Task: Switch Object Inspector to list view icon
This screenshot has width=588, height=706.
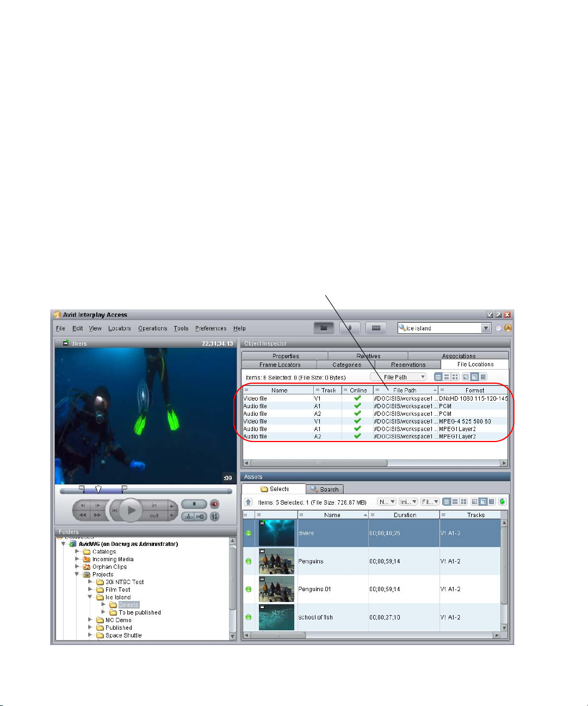Action: coord(438,377)
